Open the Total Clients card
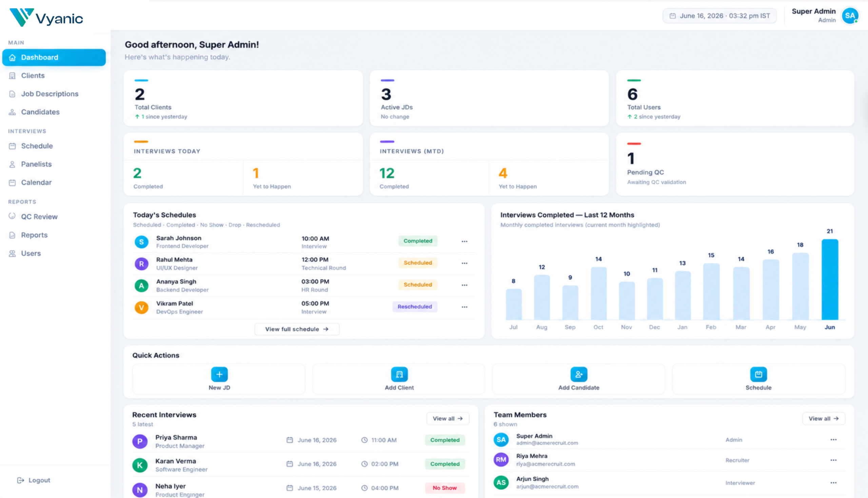This screenshot has height=498, width=868. [x=243, y=98]
